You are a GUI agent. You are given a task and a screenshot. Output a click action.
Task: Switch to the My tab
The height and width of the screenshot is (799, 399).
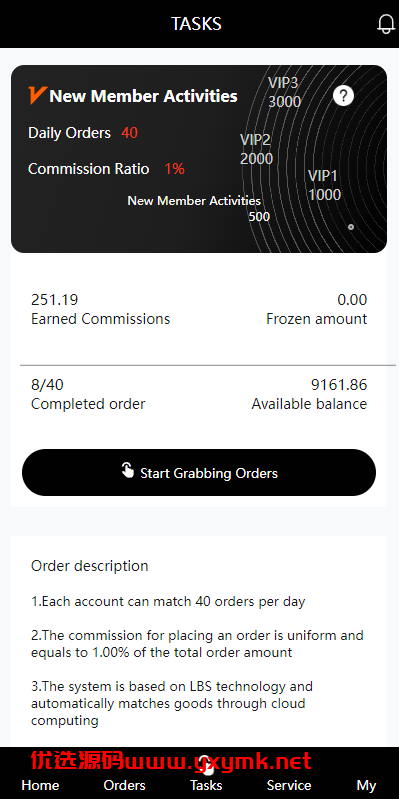pos(366,785)
